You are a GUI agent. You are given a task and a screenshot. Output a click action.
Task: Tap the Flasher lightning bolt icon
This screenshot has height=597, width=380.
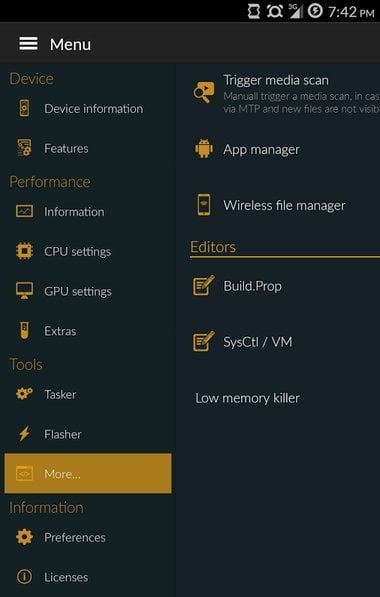(x=24, y=434)
